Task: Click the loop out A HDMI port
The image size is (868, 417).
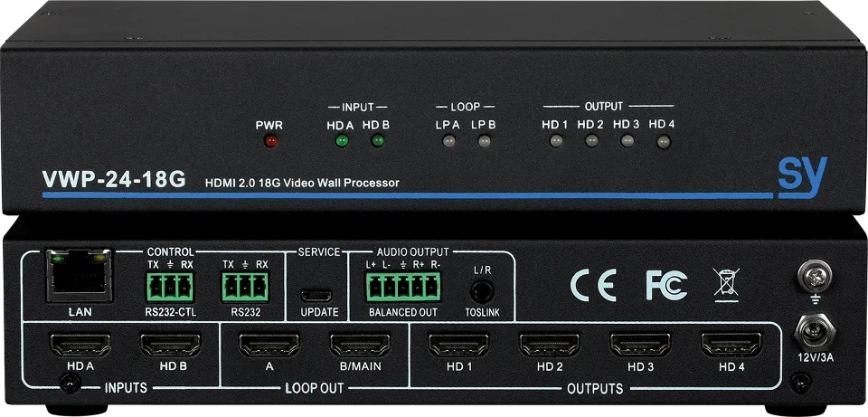Action: coord(269,344)
